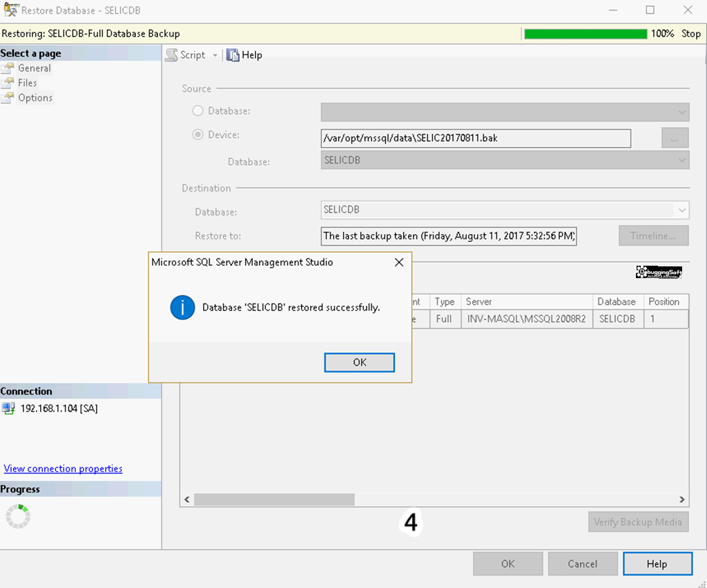The height and width of the screenshot is (588, 707).
Task: Click the Position column header
Action: [666, 302]
